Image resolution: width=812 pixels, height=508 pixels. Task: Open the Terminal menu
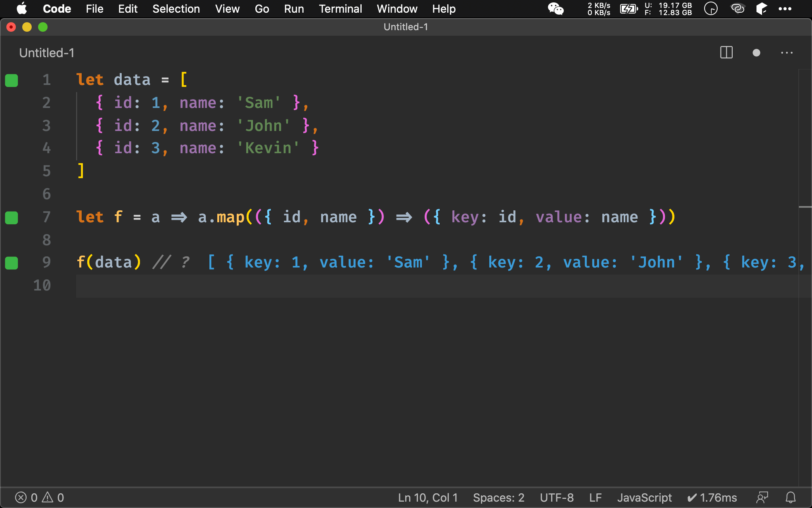(340, 9)
